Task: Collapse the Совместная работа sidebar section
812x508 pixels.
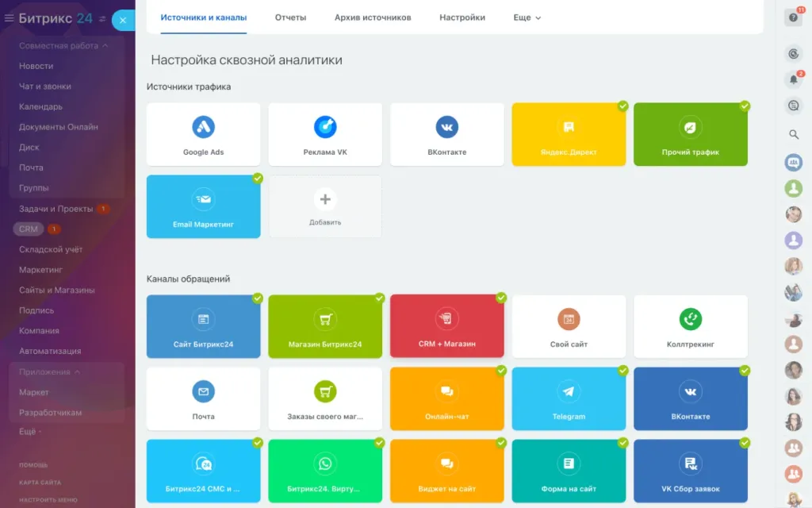Action: (x=105, y=46)
